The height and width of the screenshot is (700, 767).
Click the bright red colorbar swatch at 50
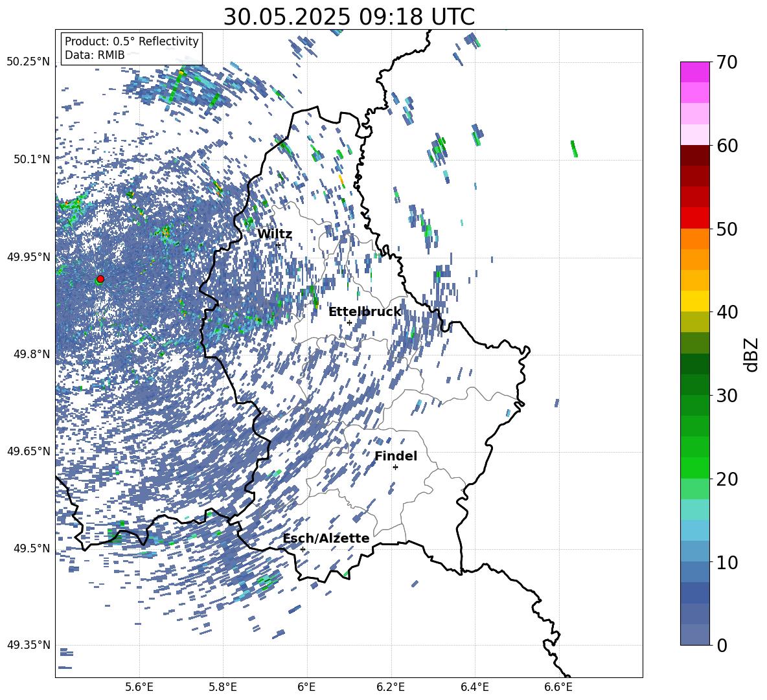[694, 218]
